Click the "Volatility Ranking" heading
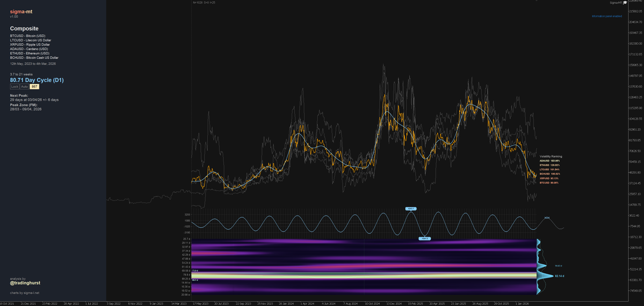This screenshot has width=644, height=306. [551, 157]
